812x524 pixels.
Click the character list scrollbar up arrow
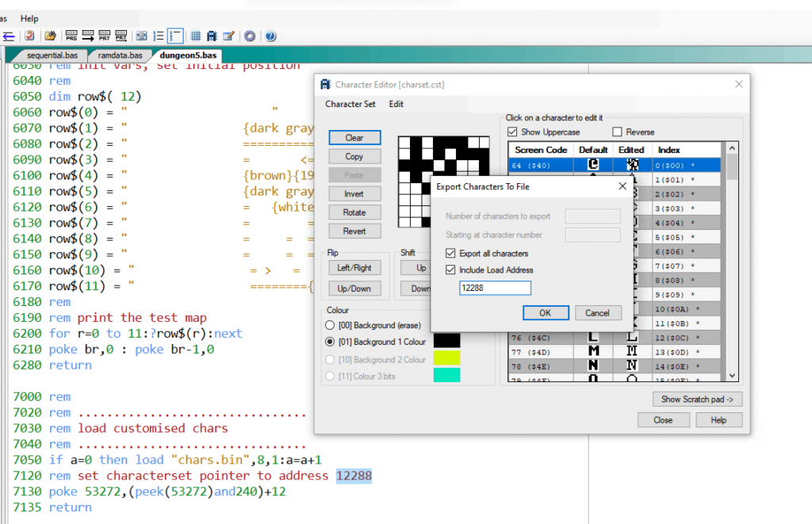732,148
